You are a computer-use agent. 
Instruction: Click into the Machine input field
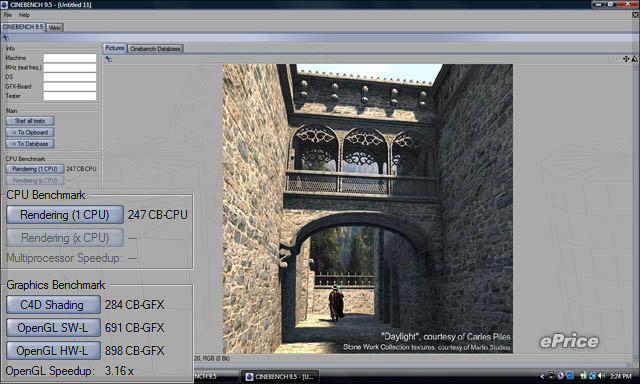[70, 58]
